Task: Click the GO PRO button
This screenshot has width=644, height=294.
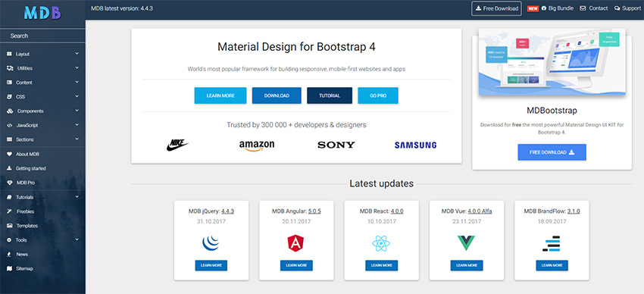Action: pyautogui.click(x=378, y=95)
